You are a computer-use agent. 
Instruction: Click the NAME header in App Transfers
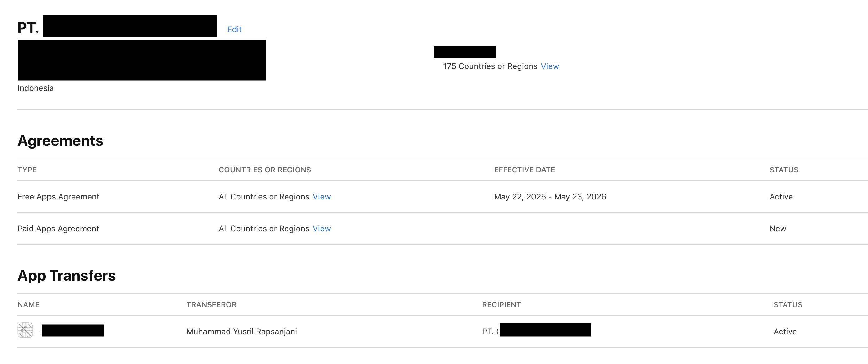(28, 305)
